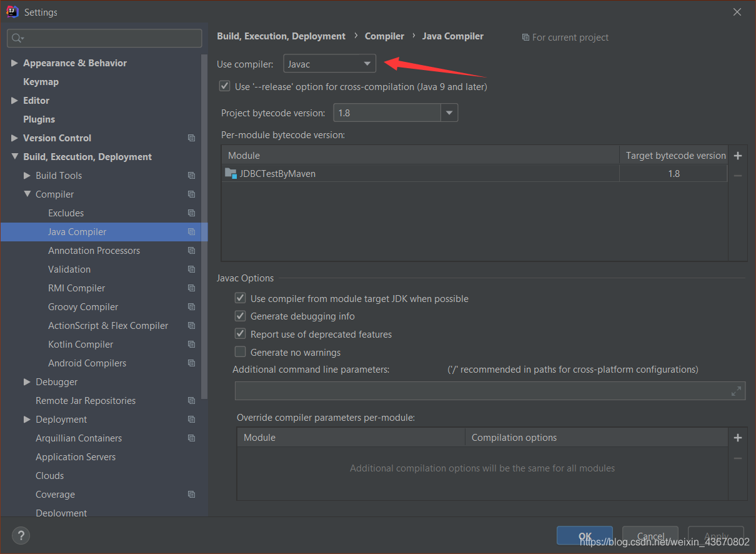
Task: Click the Compilation options column header
Action: tap(597, 438)
